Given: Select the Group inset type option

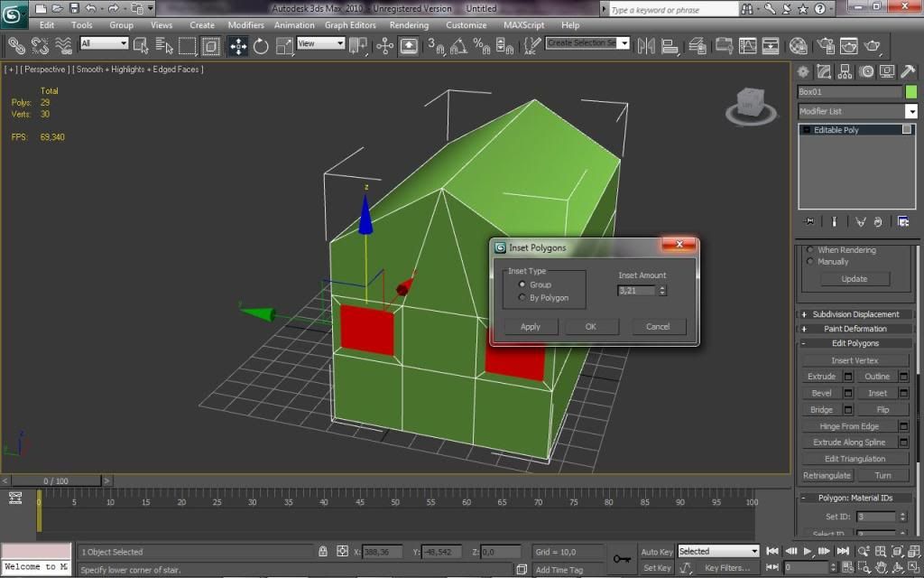Looking at the screenshot, I should click(x=522, y=284).
